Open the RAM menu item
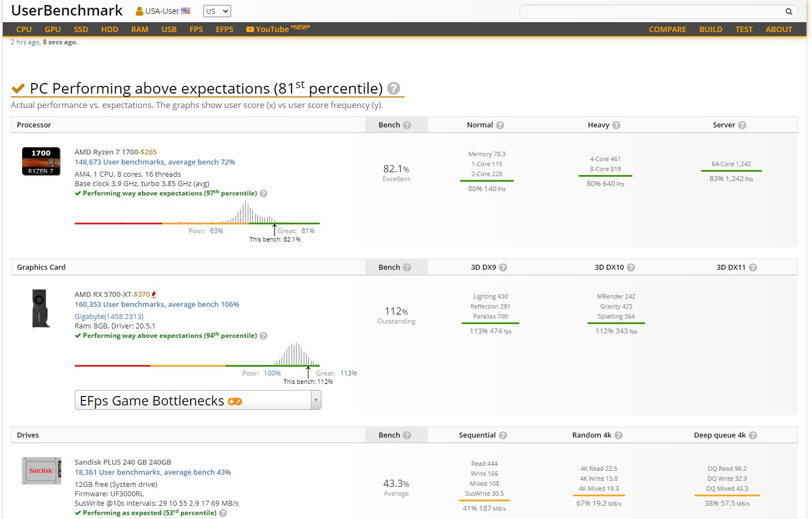The height and width of the screenshot is (519, 812). click(x=140, y=29)
